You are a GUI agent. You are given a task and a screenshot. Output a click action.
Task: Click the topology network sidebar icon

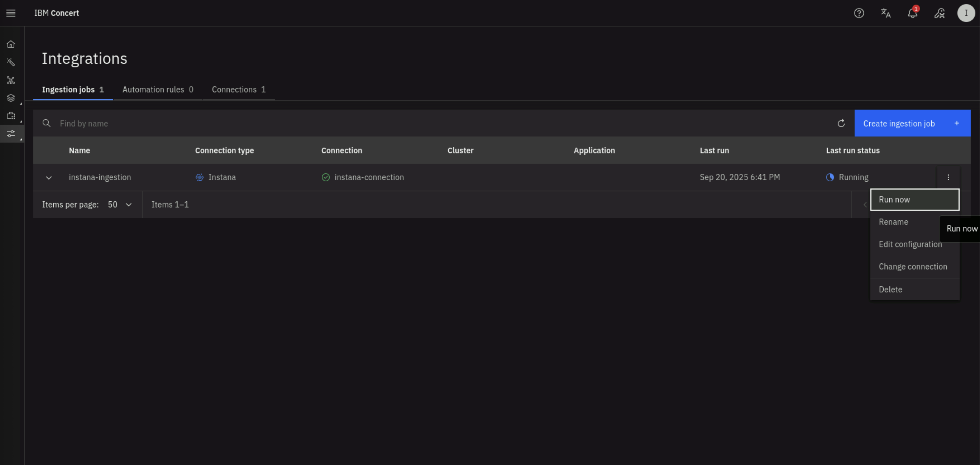tap(11, 80)
